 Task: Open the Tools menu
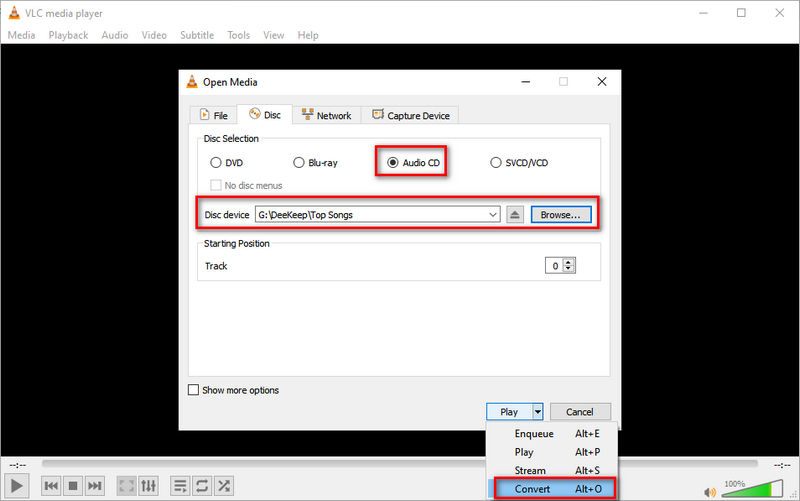pos(239,35)
